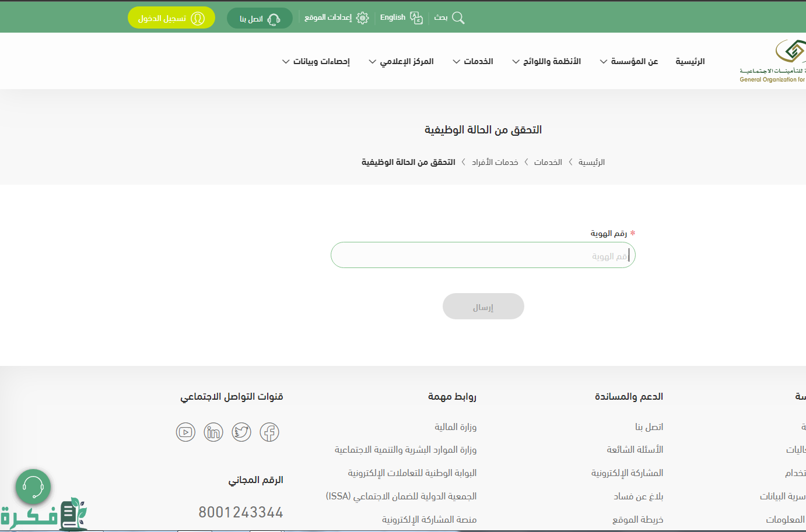Click the search magnifier icon

tap(458, 18)
